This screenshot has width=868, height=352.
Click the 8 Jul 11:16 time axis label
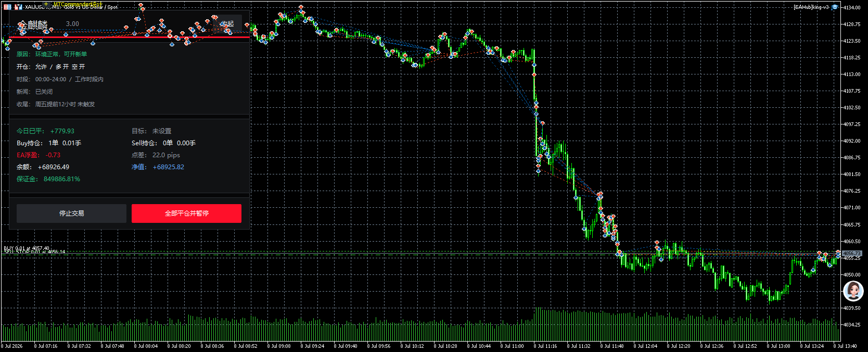[x=545, y=346]
